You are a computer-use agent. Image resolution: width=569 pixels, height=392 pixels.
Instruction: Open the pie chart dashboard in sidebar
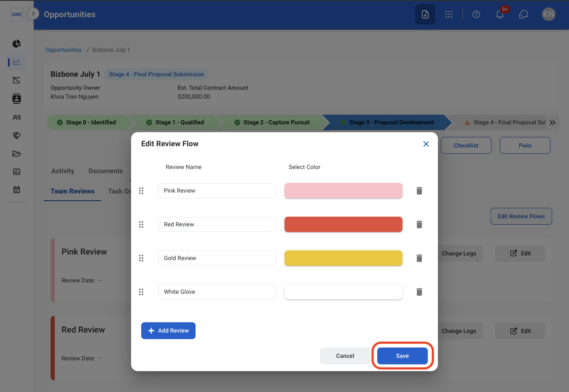click(x=16, y=44)
